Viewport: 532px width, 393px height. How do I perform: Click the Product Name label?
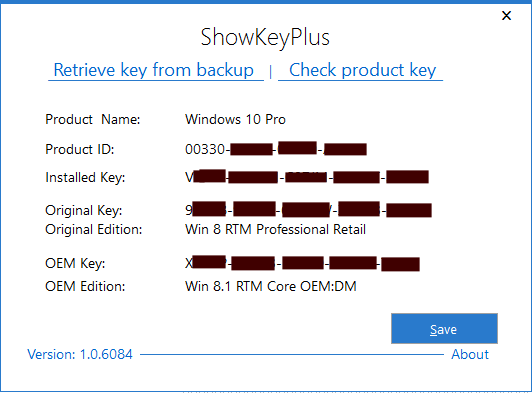pyautogui.click(x=93, y=119)
